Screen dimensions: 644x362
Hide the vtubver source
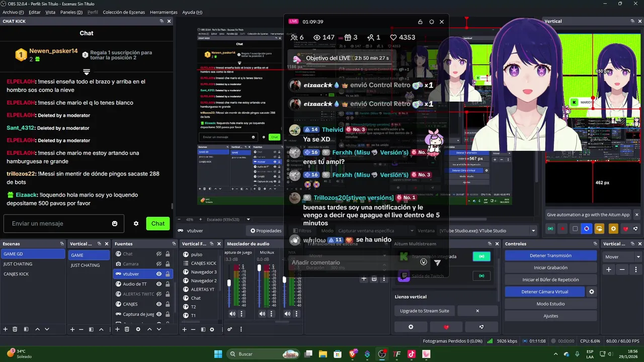click(158, 274)
